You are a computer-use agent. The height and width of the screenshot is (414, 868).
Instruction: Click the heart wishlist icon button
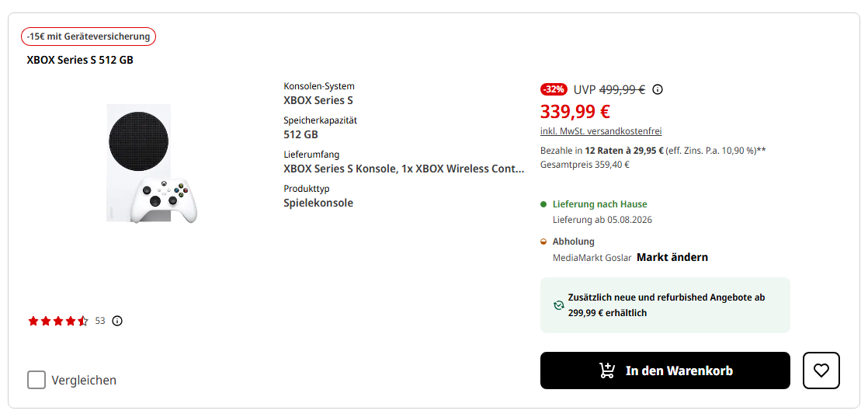[x=821, y=371]
